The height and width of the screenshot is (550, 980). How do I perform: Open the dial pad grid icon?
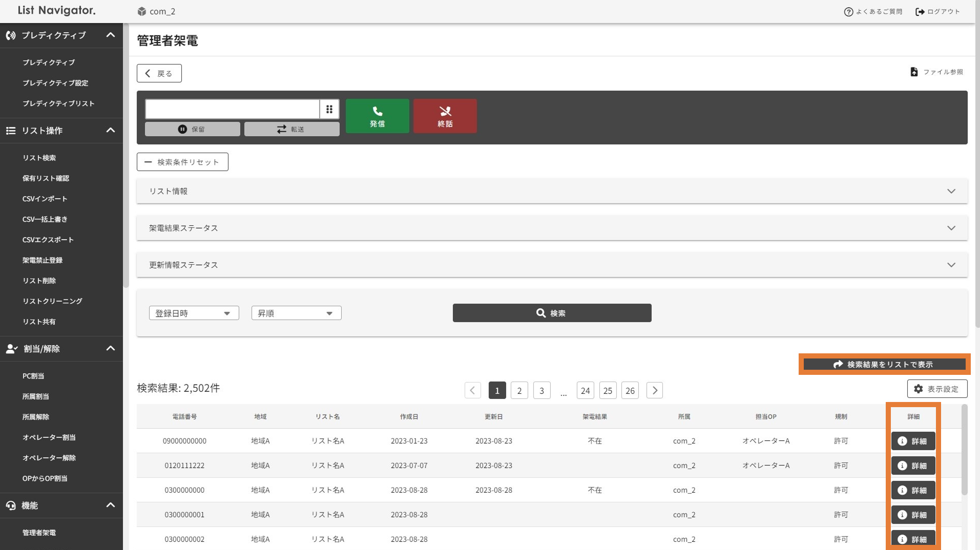pyautogui.click(x=329, y=109)
